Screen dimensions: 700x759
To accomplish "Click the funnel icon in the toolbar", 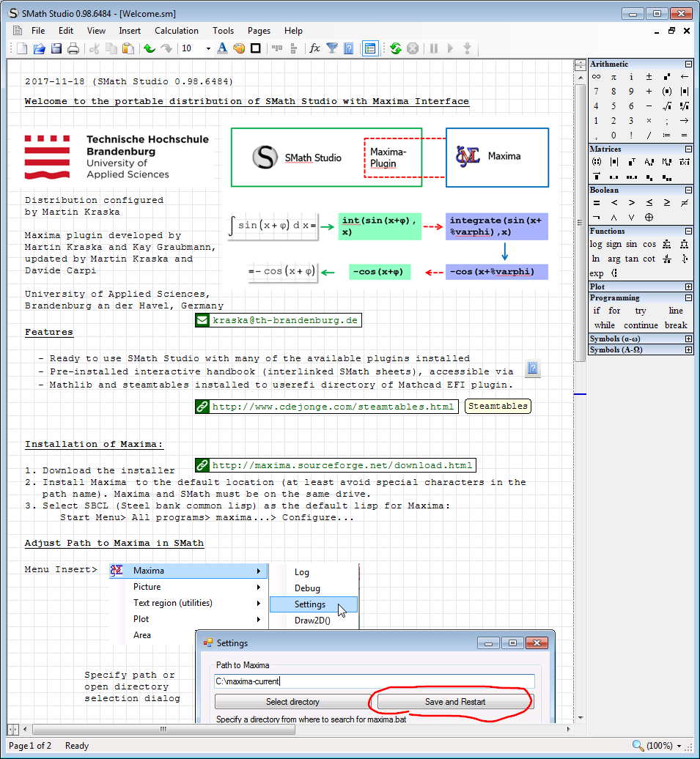I will click(x=332, y=48).
